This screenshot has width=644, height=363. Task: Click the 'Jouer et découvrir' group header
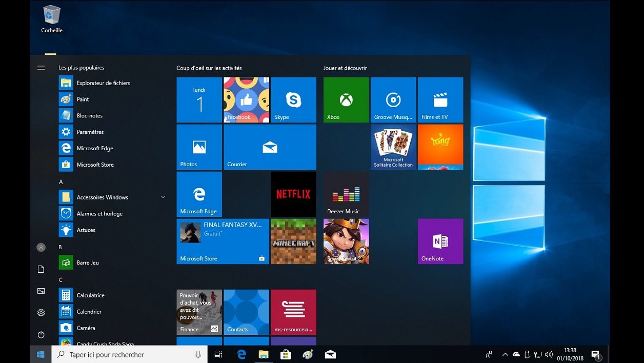pyautogui.click(x=345, y=68)
